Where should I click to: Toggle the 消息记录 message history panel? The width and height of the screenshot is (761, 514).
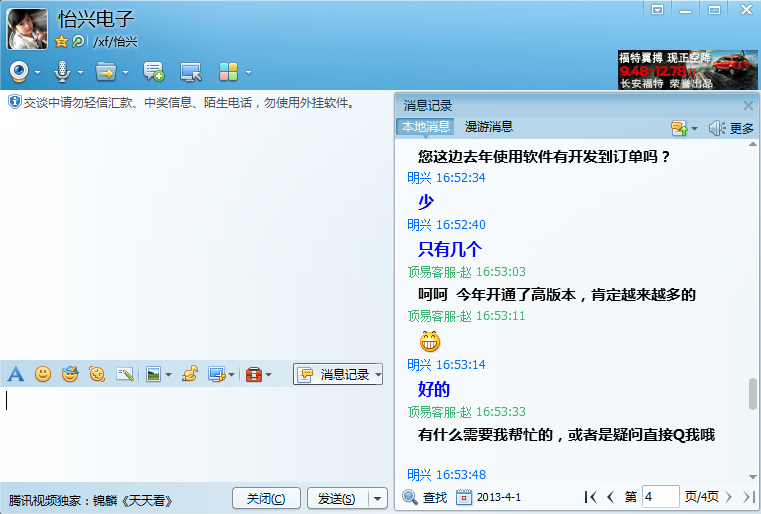[x=336, y=374]
